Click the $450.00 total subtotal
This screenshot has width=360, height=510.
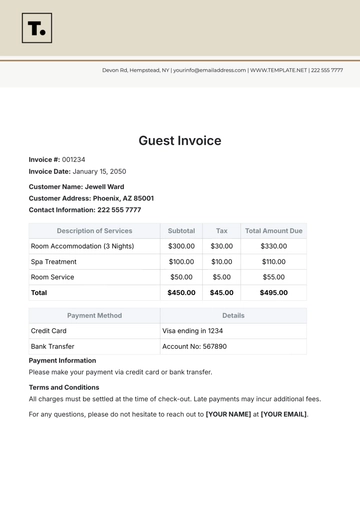(181, 293)
